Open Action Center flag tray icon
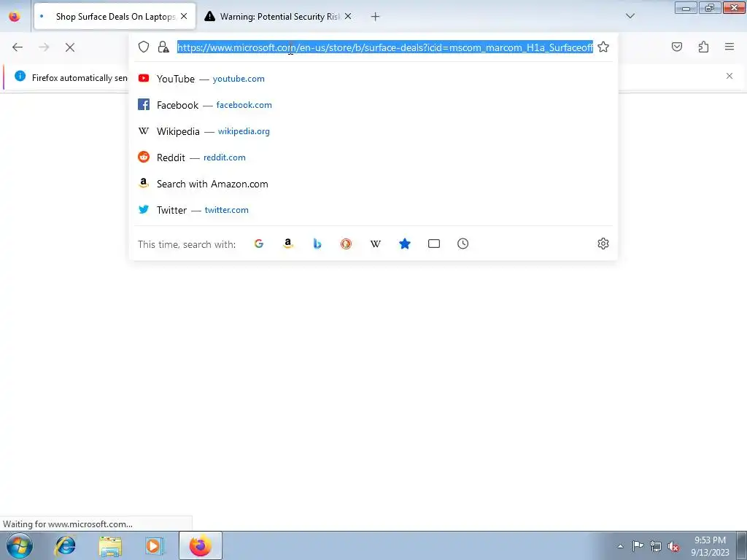Viewport: 747px width, 560px height. pyautogui.click(x=638, y=546)
